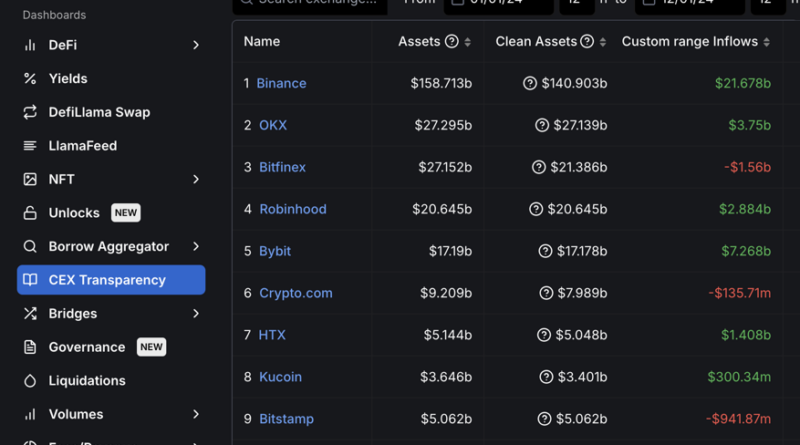Image resolution: width=800 pixels, height=445 pixels.
Task: Go to the Governance page
Action: (x=87, y=347)
